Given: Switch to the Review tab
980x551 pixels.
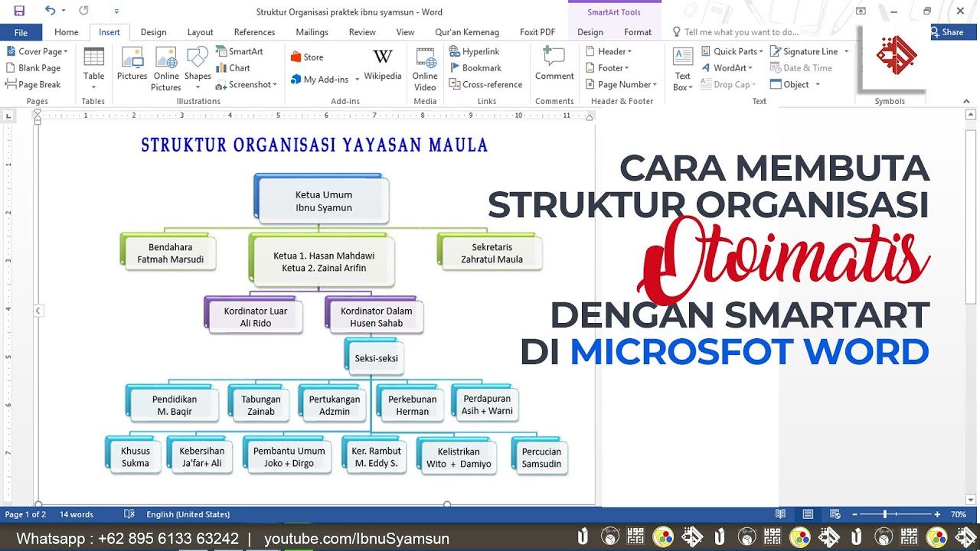Looking at the screenshot, I should 362,32.
